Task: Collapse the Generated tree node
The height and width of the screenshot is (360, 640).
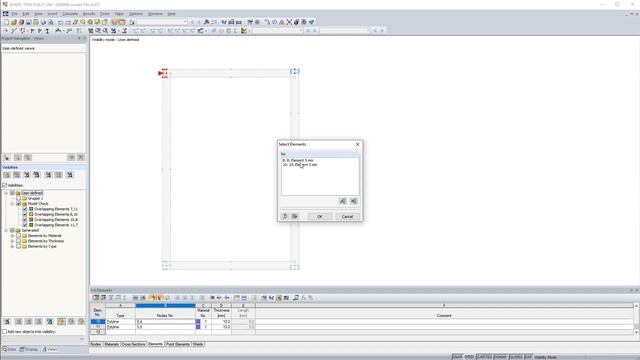Action: [6, 230]
